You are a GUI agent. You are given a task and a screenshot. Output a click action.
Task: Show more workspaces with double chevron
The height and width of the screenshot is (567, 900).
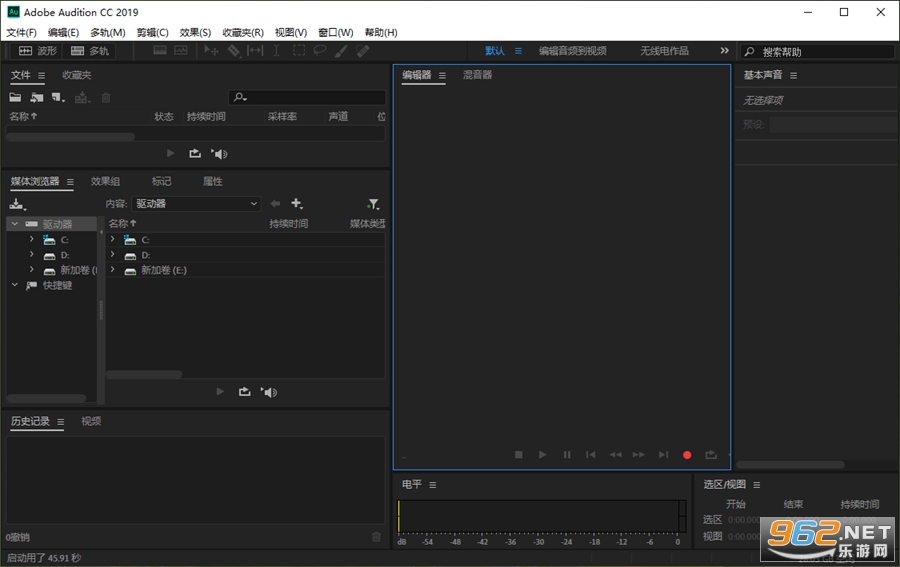point(724,51)
